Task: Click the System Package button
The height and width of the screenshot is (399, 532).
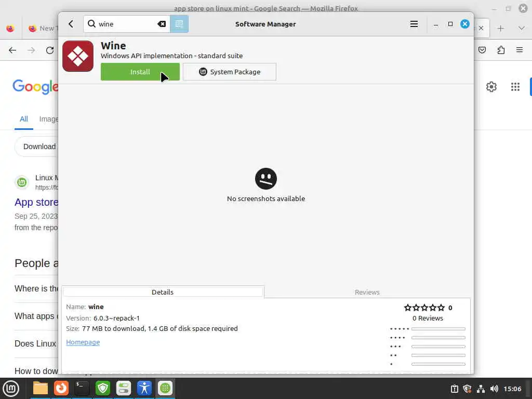Action: (229, 72)
